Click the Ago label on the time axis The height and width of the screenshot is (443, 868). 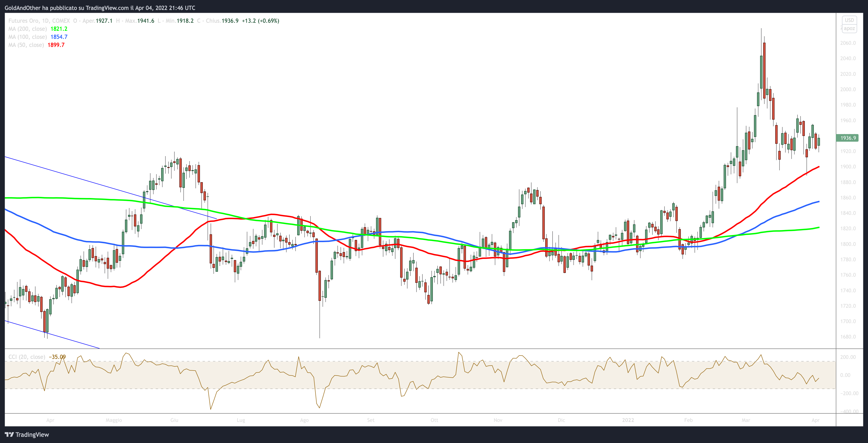tap(304, 420)
